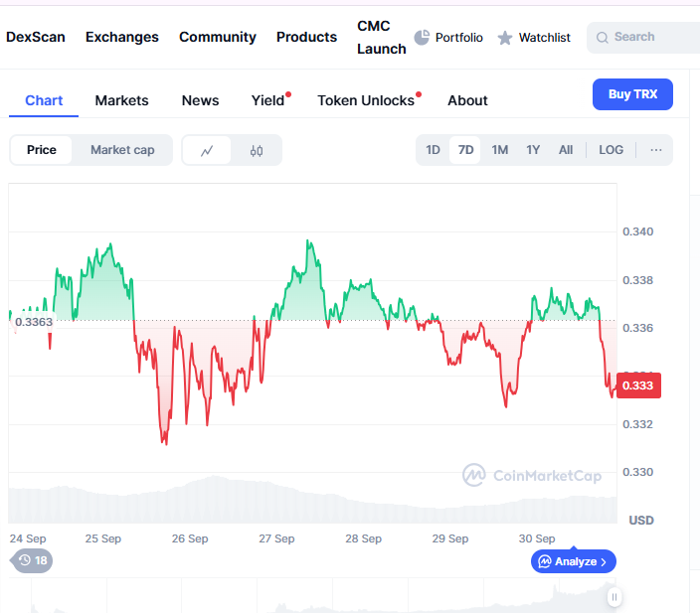This screenshot has height=613, width=700.
Task: Open the more options ellipsis menu
Action: click(x=656, y=150)
